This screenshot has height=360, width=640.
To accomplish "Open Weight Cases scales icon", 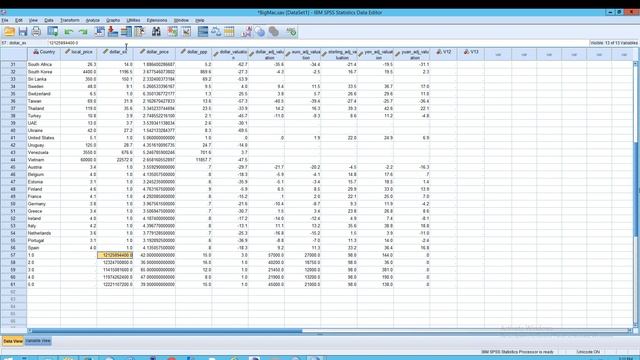I will 216,31.
